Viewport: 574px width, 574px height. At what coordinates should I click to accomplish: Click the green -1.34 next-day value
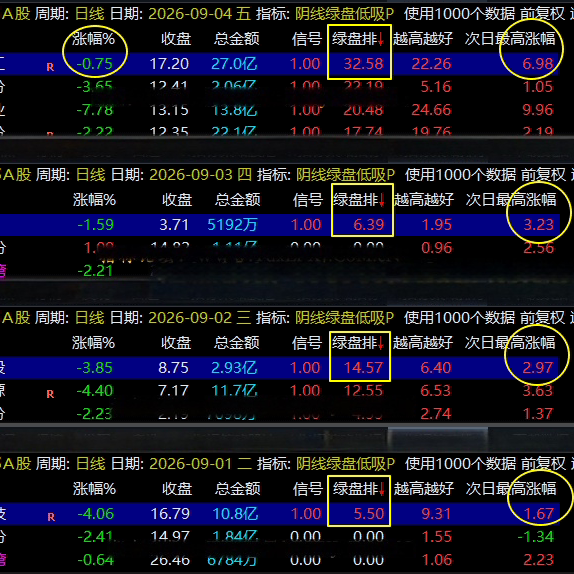pos(536,537)
